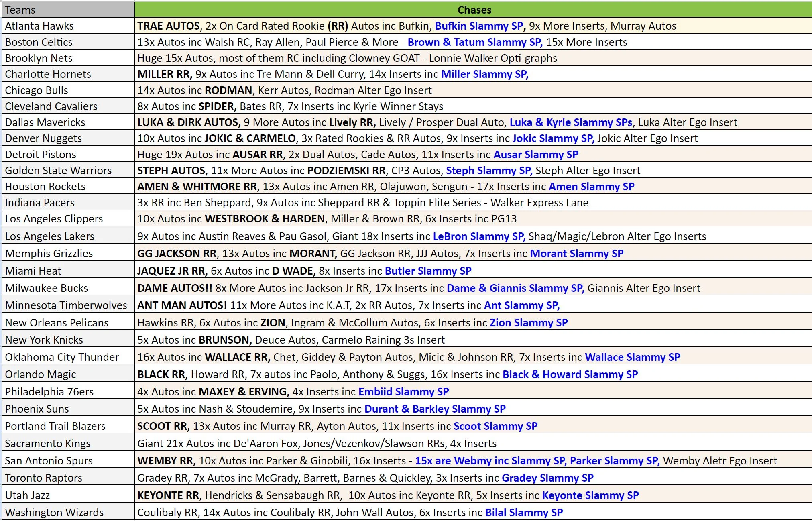Click the Cleveland Cavaliers team cell
Screen dimensions: 812x521
68,106
